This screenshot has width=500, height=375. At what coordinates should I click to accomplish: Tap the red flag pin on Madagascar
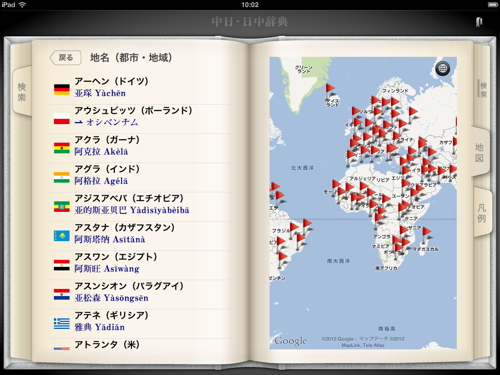point(426,234)
